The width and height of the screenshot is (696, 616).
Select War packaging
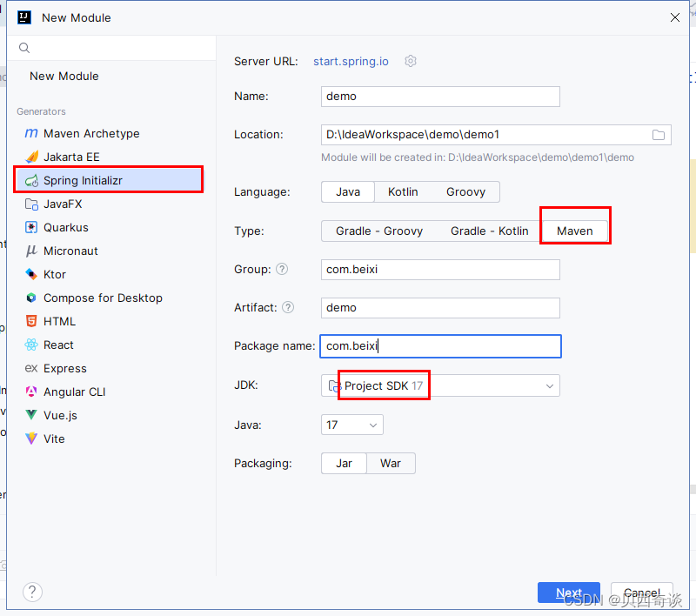[x=391, y=464]
